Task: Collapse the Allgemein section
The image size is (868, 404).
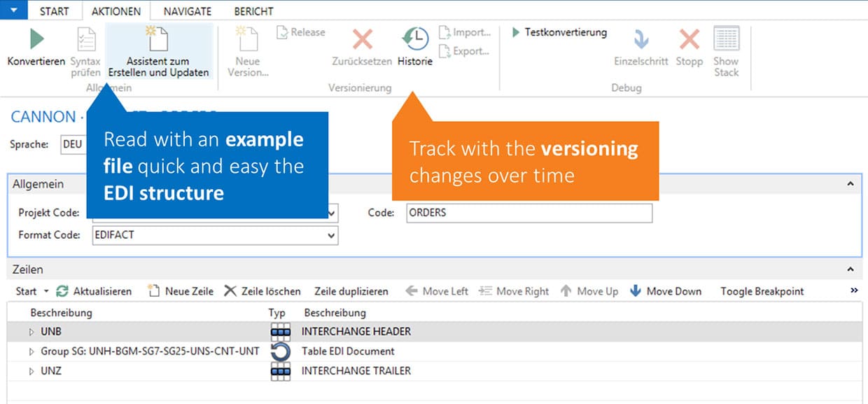Action: tap(850, 184)
